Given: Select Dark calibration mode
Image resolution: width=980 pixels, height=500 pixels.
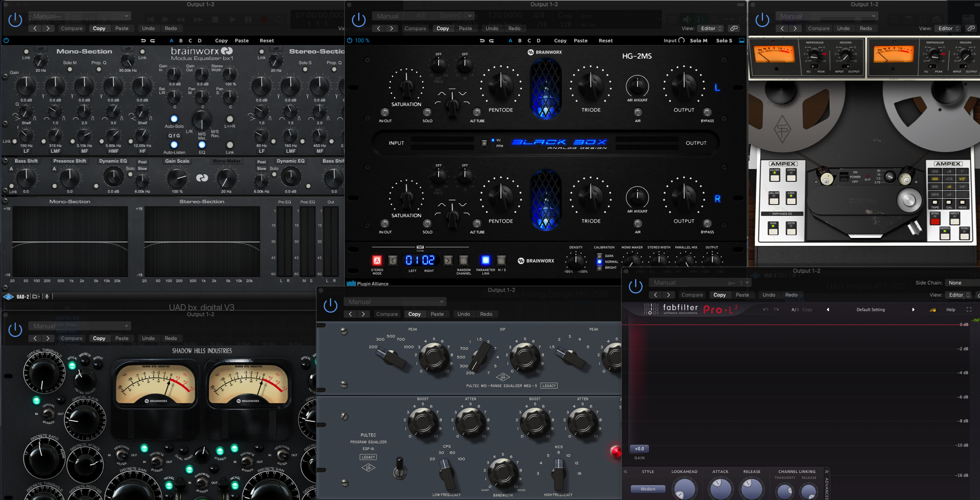Looking at the screenshot, I should (600, 256).
